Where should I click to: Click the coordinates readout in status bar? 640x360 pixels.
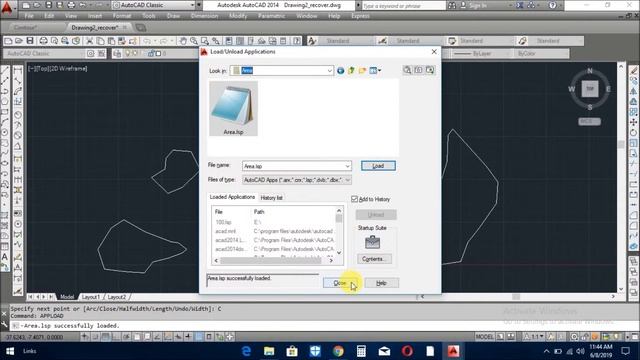click(x=35, y=337)
